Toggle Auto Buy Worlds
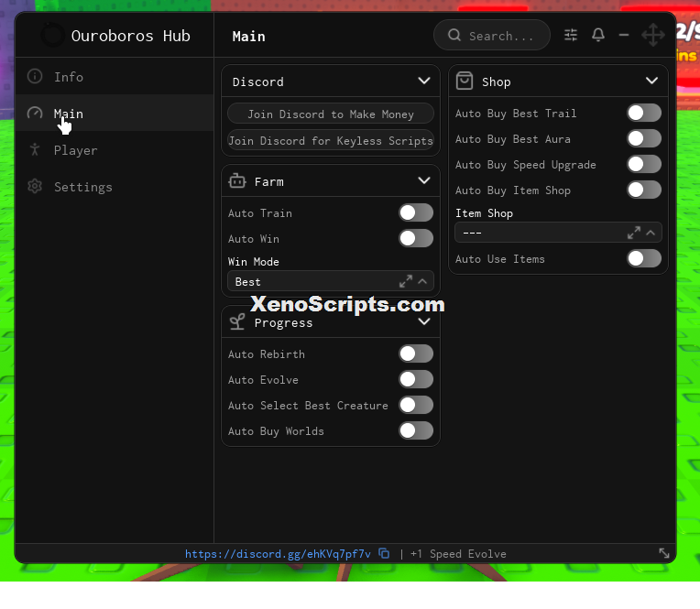Screen dimensions: 700x609 tap(416, 431)
